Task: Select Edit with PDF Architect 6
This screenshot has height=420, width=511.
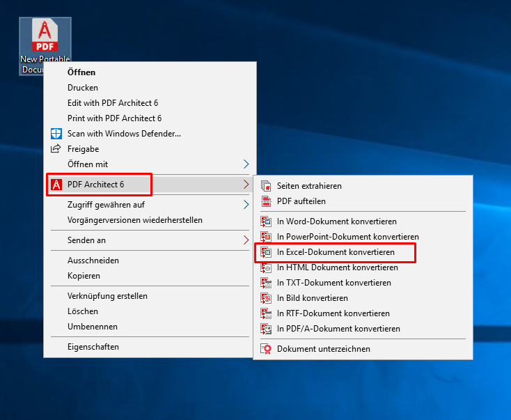Action: coord(150,103)
